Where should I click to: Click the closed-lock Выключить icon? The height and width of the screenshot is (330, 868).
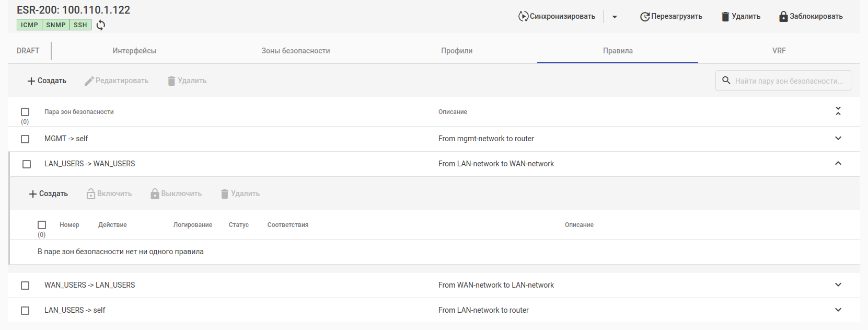[155, 194]
